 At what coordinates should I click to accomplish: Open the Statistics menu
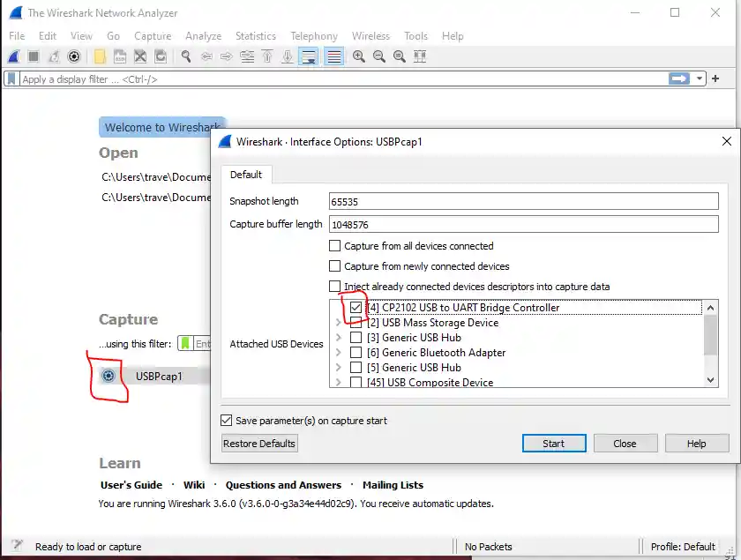click(x=255, y=36)
